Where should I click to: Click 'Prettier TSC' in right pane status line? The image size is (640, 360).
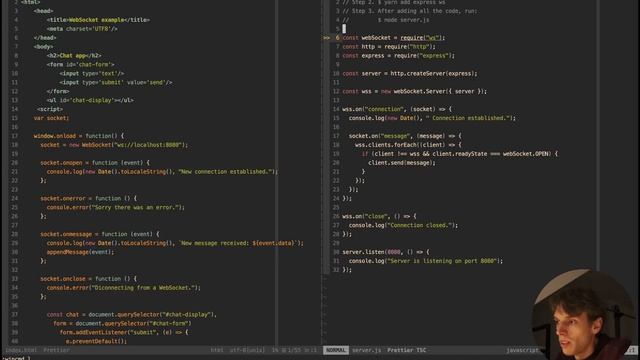pyautogui.click(x=407, y=350)
